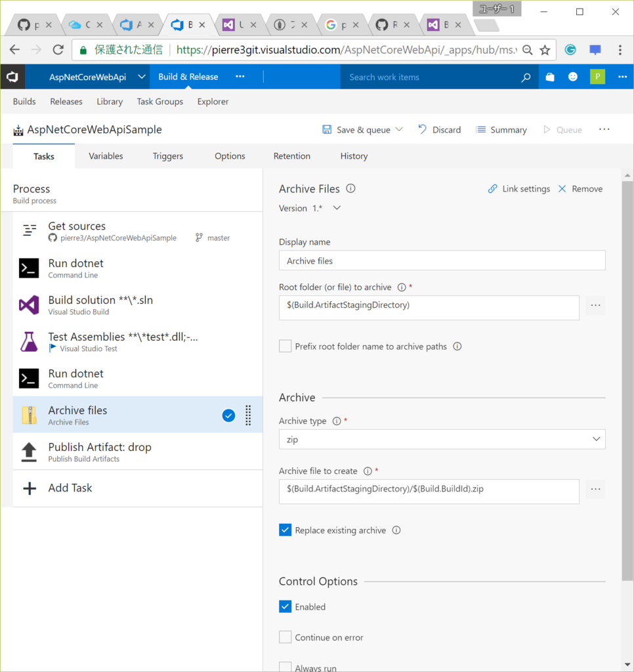Open the Retention tab
Image resolution: width=634 pixels, height=672 pixels.
[291, 156]
